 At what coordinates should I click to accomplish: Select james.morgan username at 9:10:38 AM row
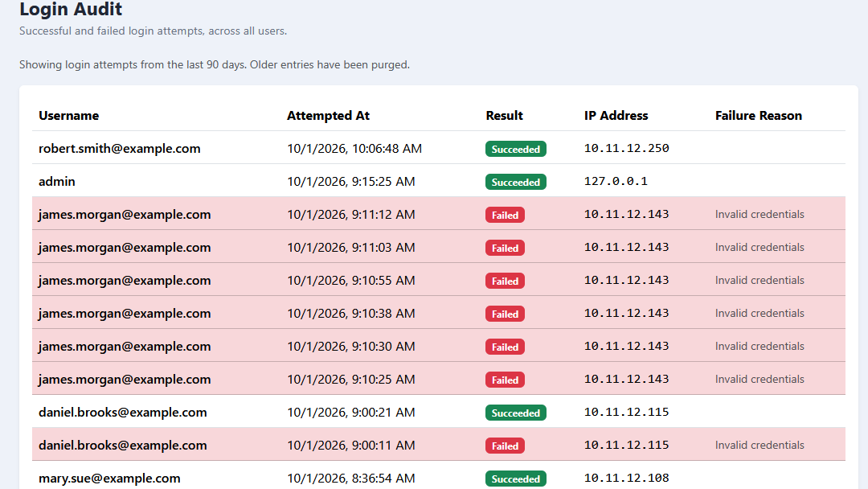[x=125, y=314]
